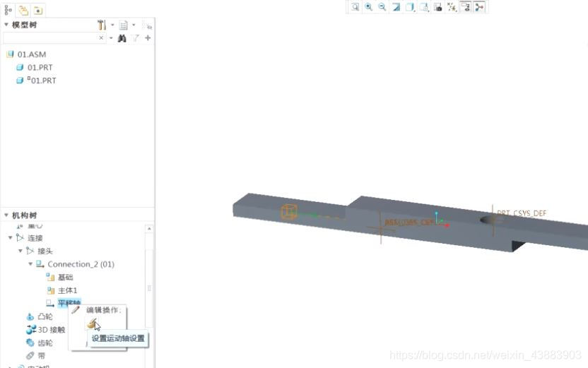Screen dimensions: 588x368
Task: Switch to the folder browser navigator tab
Action: point(22,11)
